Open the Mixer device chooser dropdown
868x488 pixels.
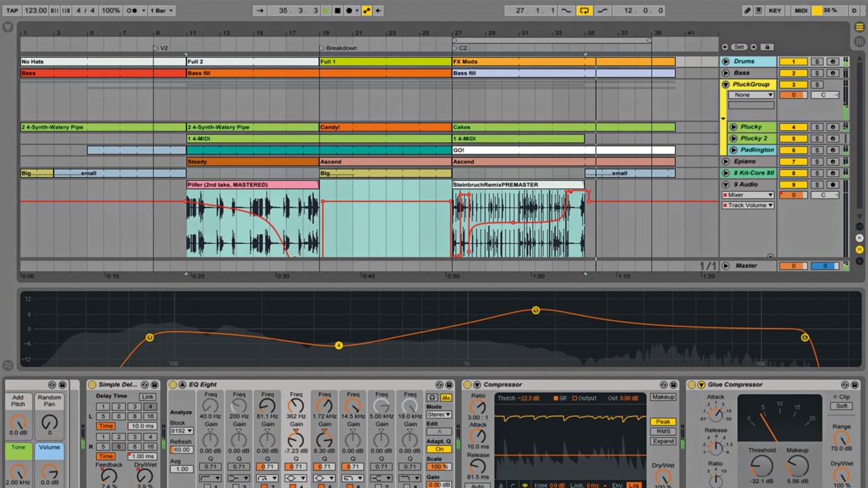coord(748,195)
